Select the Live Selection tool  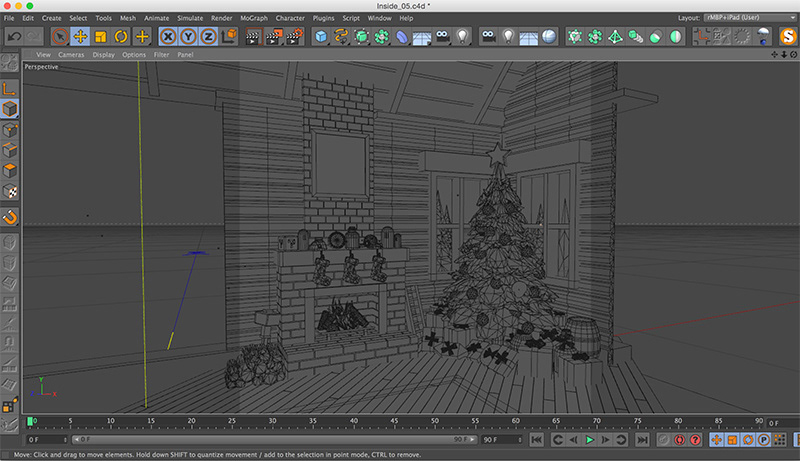coord(60,37)
